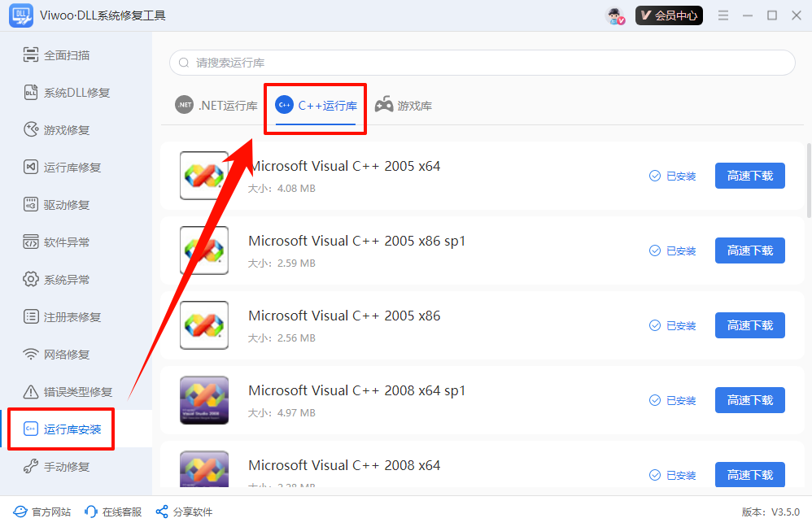The width and height of the screenshot is (812, 527).
Task: Switch to the .NET运行库 tab
Action: [216, 106]
